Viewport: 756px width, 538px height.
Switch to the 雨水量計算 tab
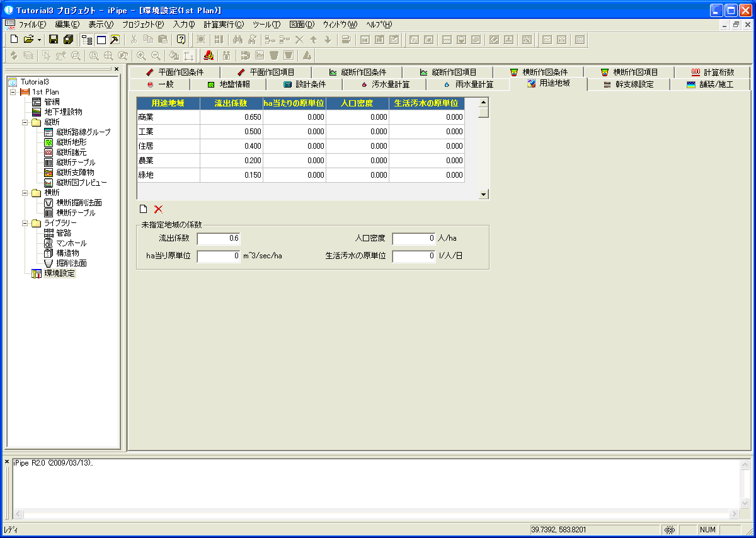click(468, 84)
